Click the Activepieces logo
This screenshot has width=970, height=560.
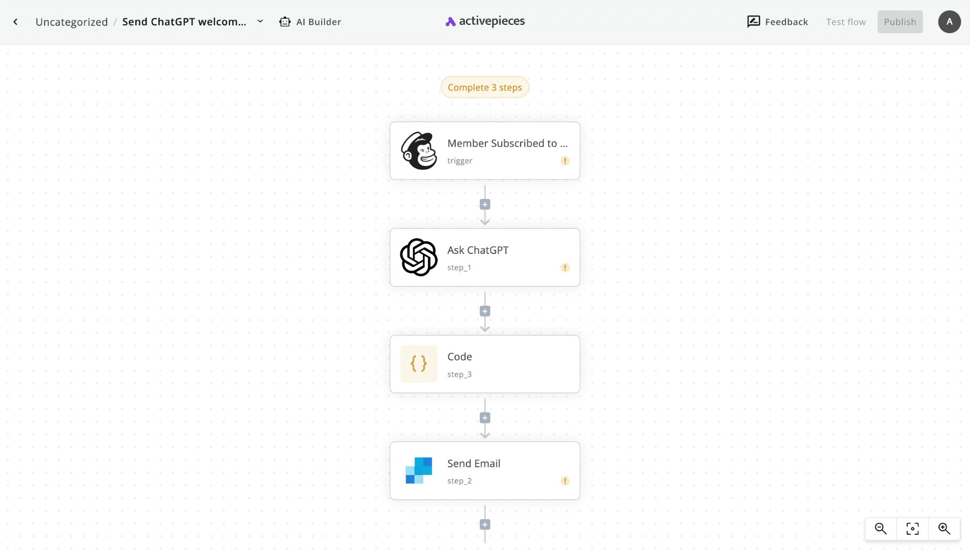(x=484, y=21)
